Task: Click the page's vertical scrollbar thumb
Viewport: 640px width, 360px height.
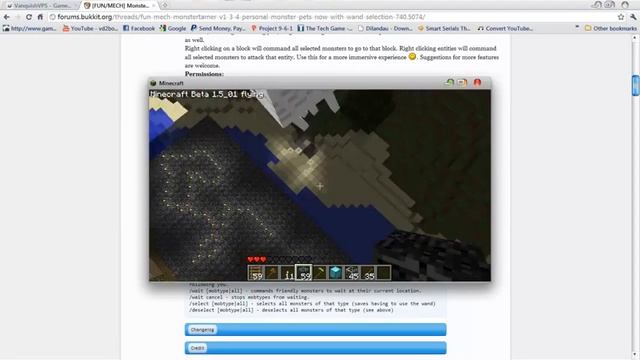Action: coord(635,85)
